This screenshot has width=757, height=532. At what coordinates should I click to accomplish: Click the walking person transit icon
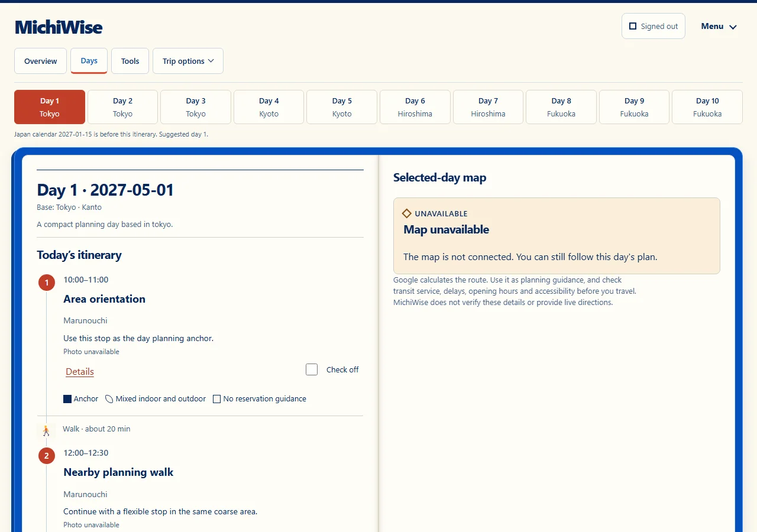(x=46, y=430)
